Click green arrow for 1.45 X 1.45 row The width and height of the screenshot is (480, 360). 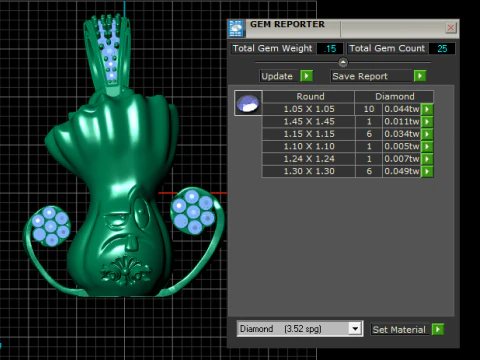[427, 121]
